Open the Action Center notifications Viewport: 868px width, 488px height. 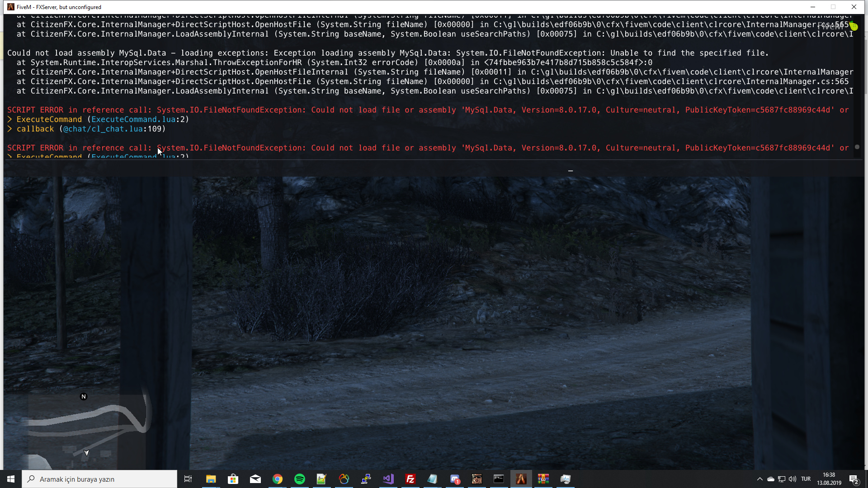854,479
